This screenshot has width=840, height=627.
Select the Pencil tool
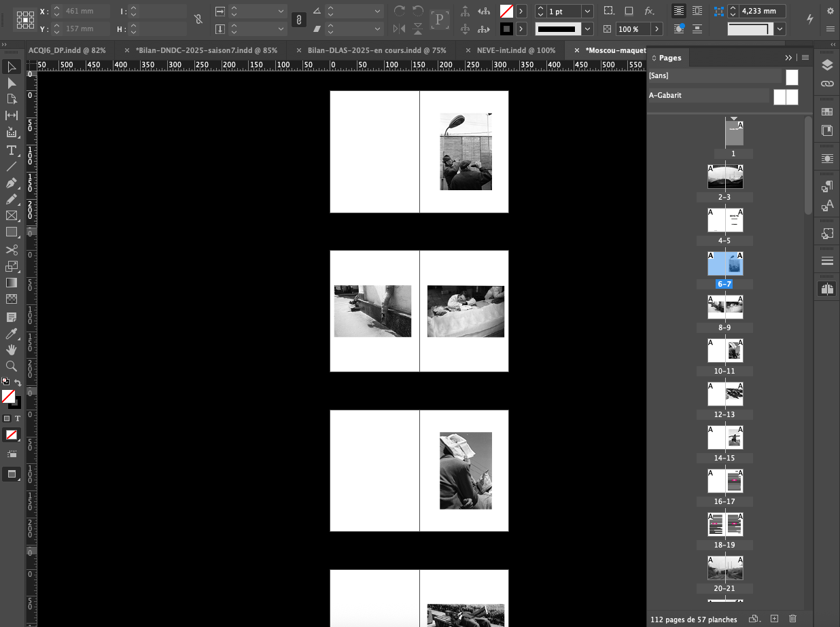pyautogui.click(x=12, y=200)
